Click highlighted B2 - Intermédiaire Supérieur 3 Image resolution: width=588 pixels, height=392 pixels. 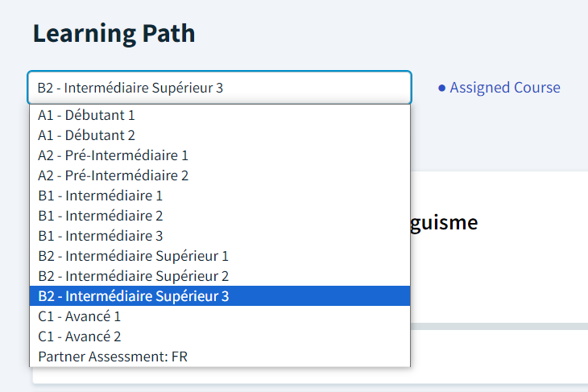click(x=133, y=296)
